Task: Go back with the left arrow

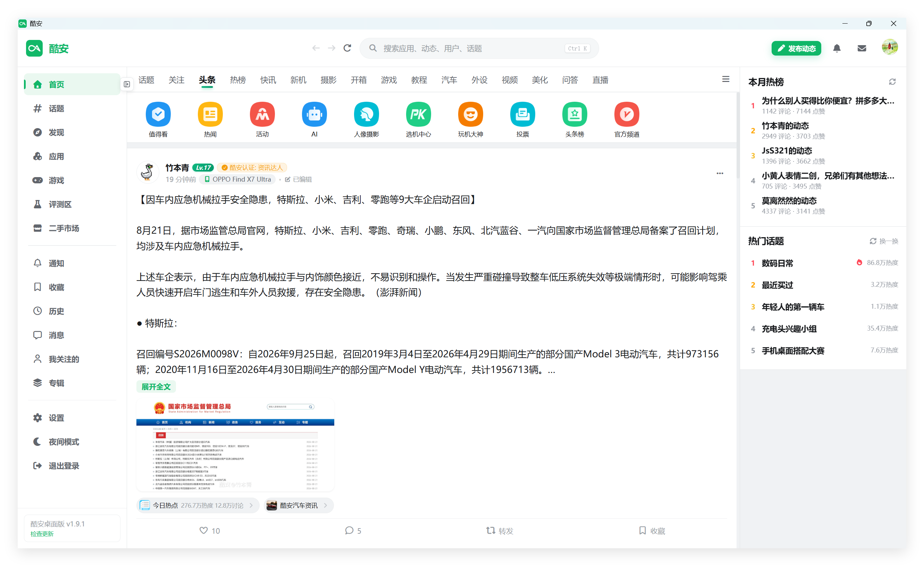Action: (316, 48)
